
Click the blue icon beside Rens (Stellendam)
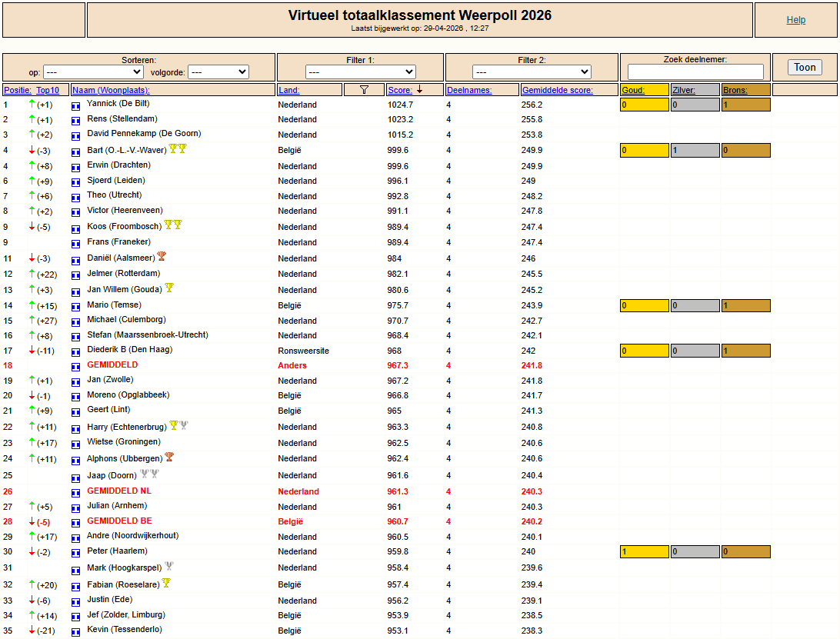(75, 120)
